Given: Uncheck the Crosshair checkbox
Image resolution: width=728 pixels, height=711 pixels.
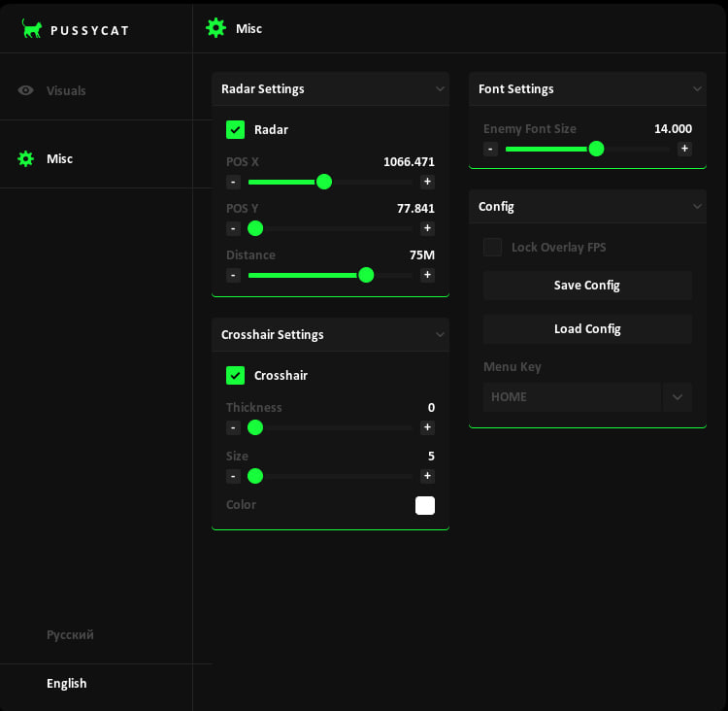Looking at the screenshot, I should point(235,375).
